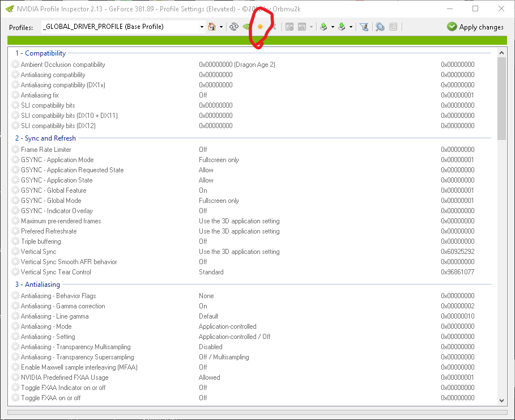
Task: Click the 'Application-controlled / Off' value
Action: pos(235,337)
